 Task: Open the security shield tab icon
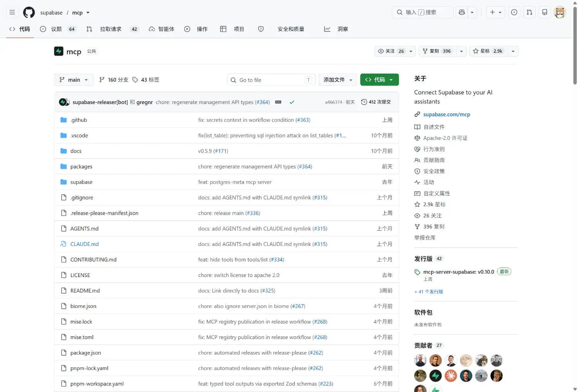[261, 29]
